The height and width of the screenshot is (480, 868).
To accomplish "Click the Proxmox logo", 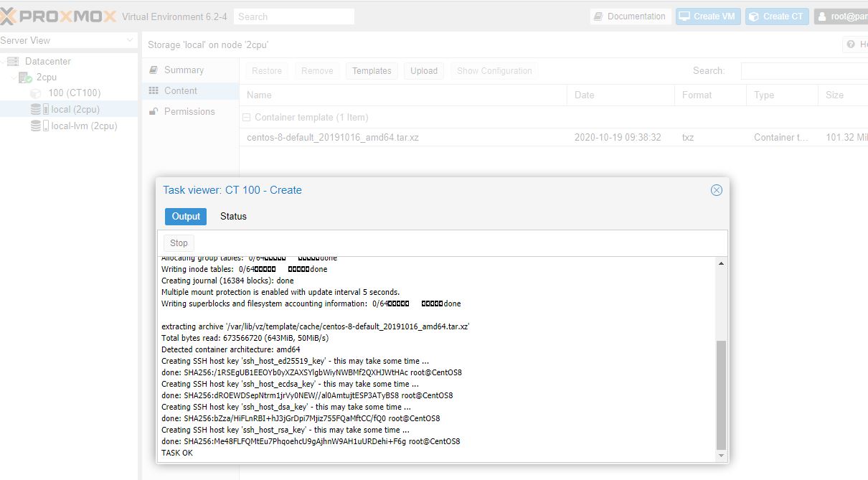I will 57,16.
